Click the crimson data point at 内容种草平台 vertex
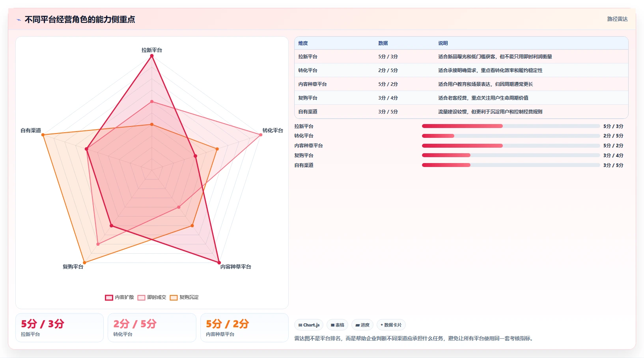Screen dimensions: 644x358 219,263
